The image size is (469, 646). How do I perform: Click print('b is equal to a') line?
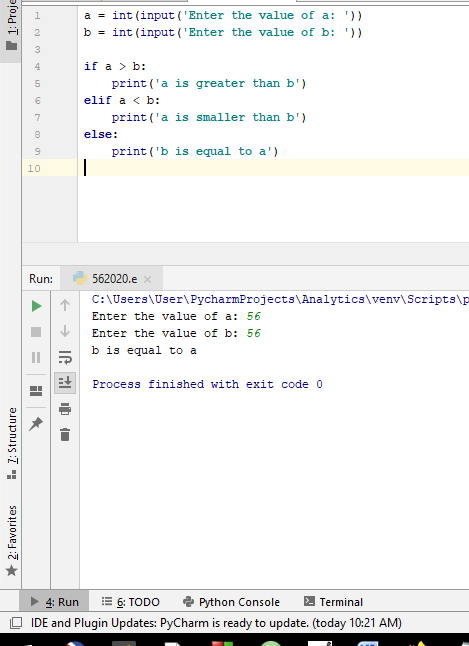195,152
